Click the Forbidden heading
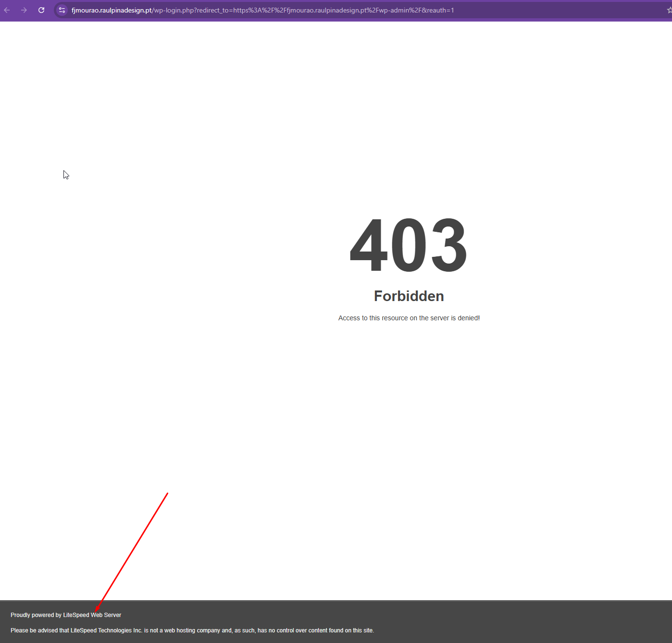672x643 pixels. coord(409,296)
